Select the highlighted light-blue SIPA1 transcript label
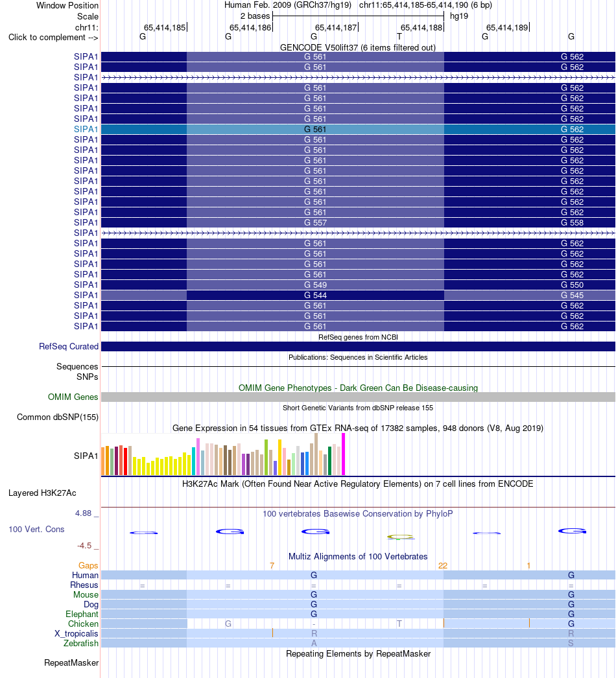The height and width of the screenshot is (678, 616). pyautogui.click(x=86, y=129)
